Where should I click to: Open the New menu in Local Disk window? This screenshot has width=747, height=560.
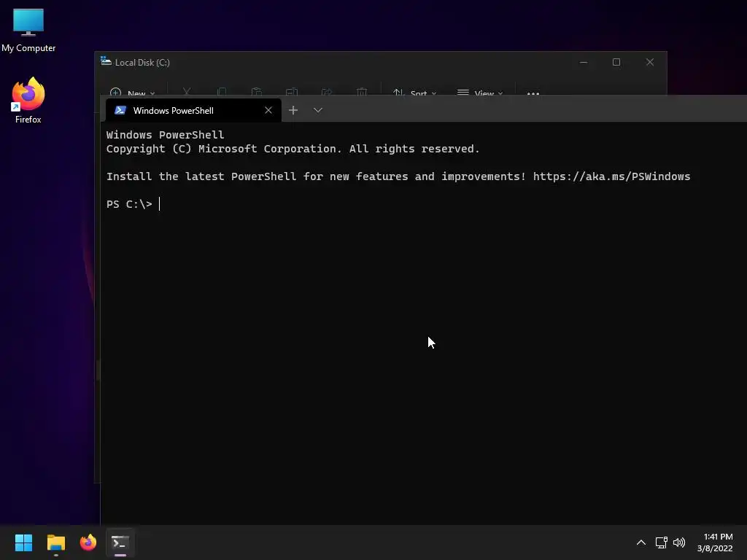132,93
